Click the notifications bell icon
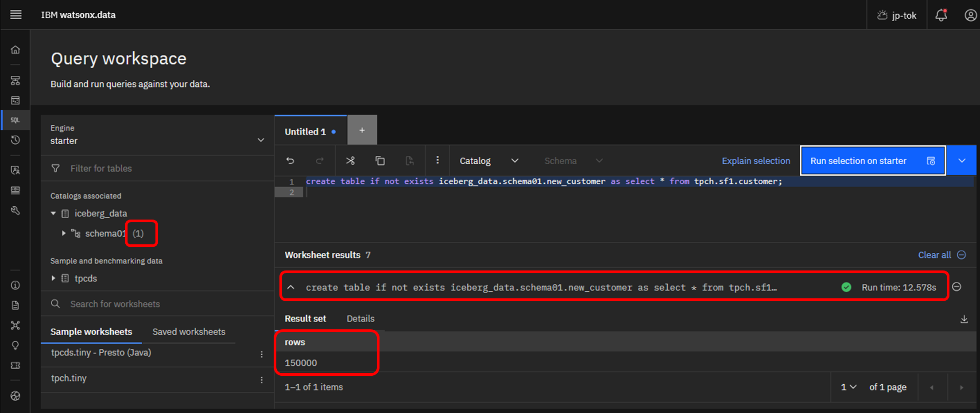Screen dimensions: 980x413 pyautogui.click(x=941, y=15)
